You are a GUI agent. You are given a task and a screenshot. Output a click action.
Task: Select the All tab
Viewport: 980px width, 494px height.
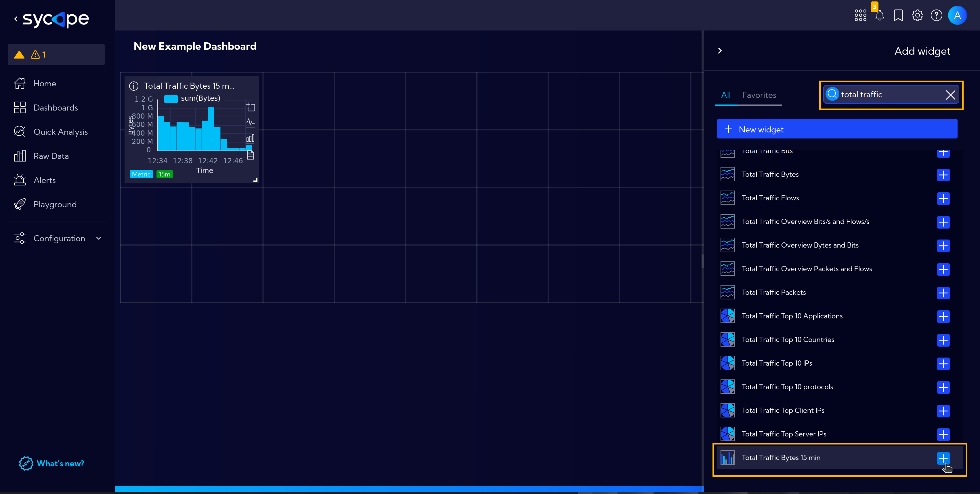click(726, 95)
